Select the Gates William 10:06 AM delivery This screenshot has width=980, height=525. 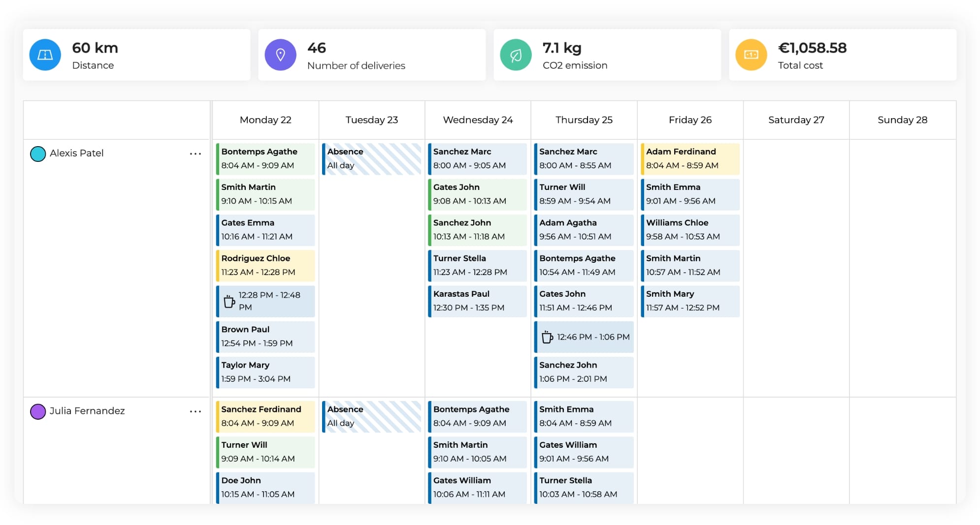pyautogui.click(x=477, y=487)
